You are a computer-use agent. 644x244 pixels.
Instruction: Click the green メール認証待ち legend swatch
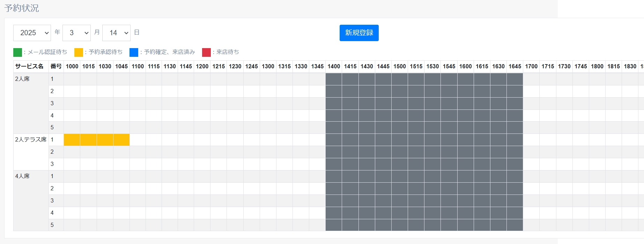tap(17, 52)
